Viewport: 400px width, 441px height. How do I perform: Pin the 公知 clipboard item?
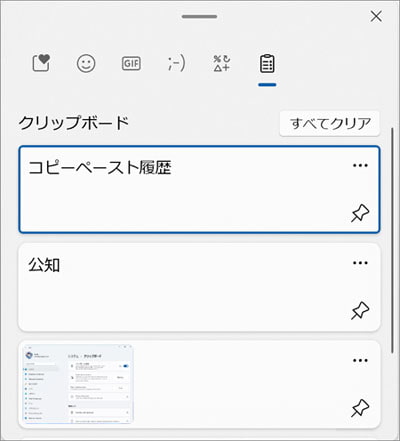point(360,311)
